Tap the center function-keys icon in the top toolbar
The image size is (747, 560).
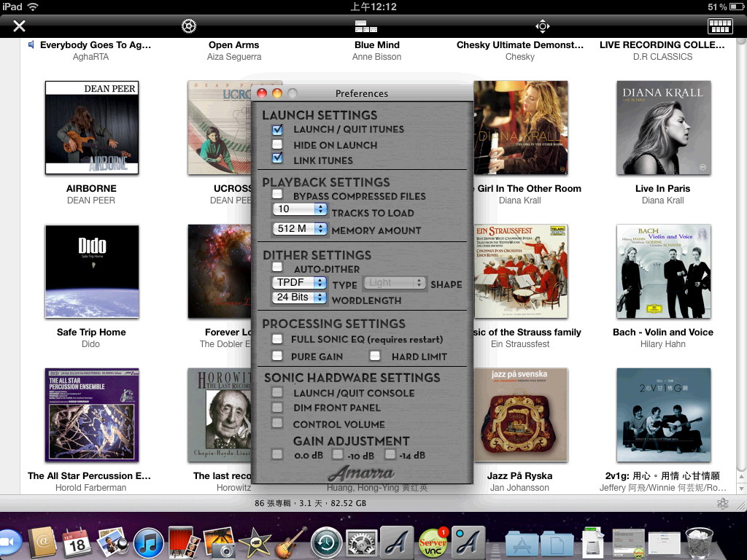(x=366, y=26)
